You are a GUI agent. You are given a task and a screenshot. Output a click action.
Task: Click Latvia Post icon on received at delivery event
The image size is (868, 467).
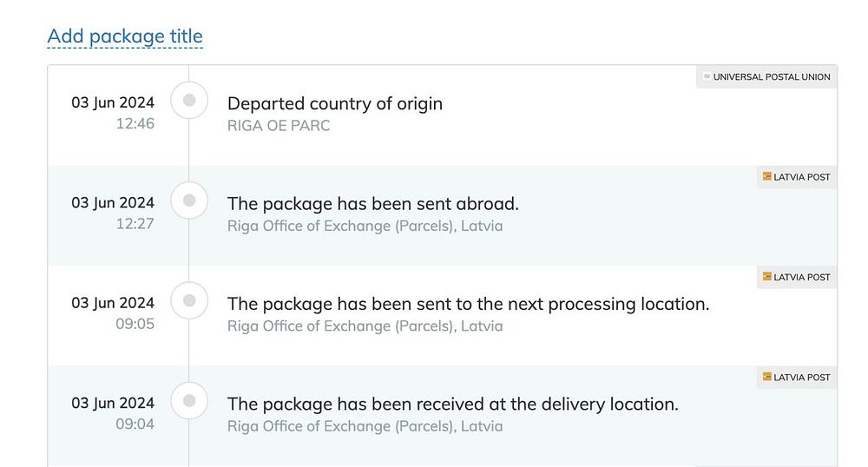click(766, 378)
